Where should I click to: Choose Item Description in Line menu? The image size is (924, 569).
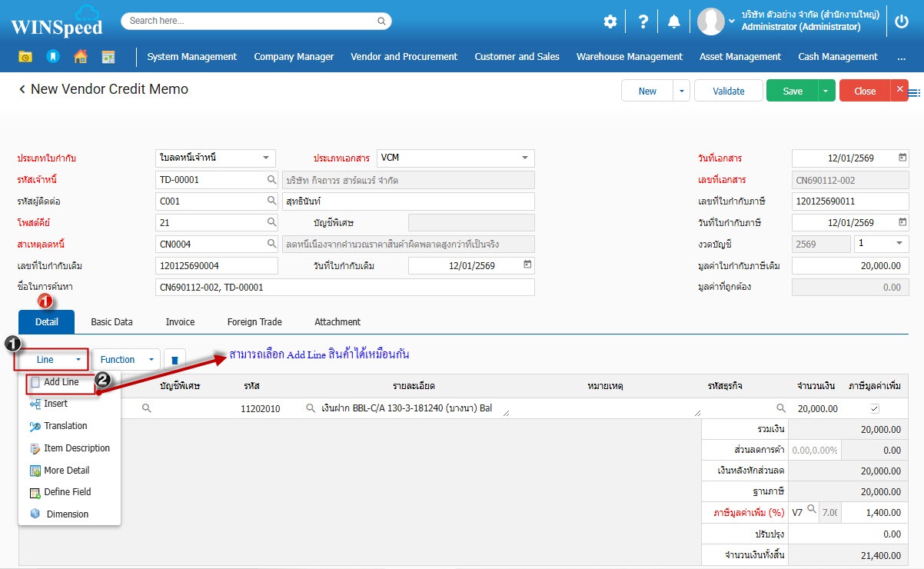click(x=76, y=448)
